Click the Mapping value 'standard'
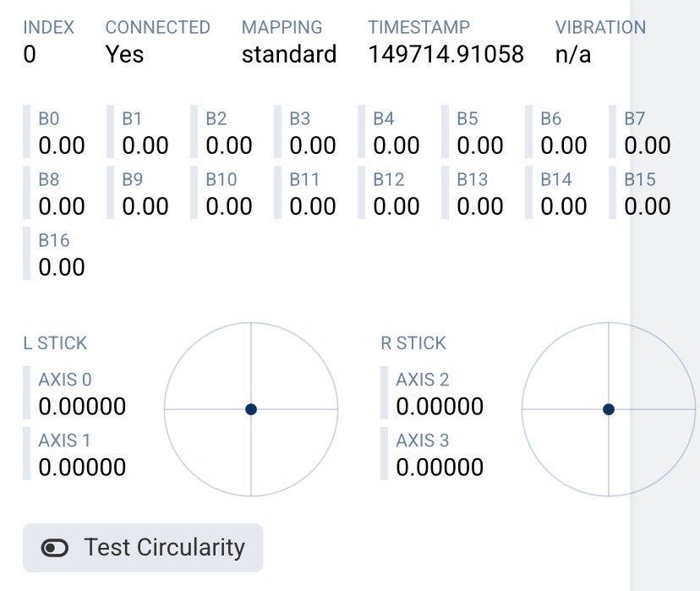Image resolution: width=700 pixels, height=591 pixels. click(x=288, y=55)
